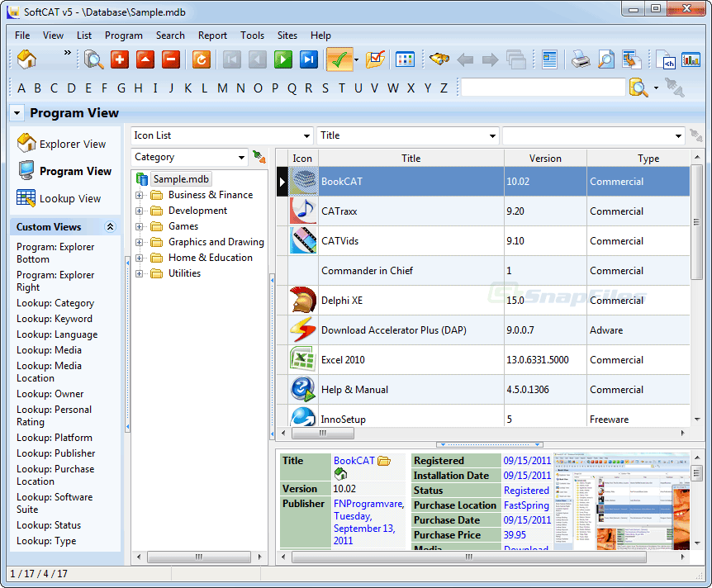Click the tree filter icon beside Category
The height and width of the screenshot is (588, 712).
click(259, 157)
